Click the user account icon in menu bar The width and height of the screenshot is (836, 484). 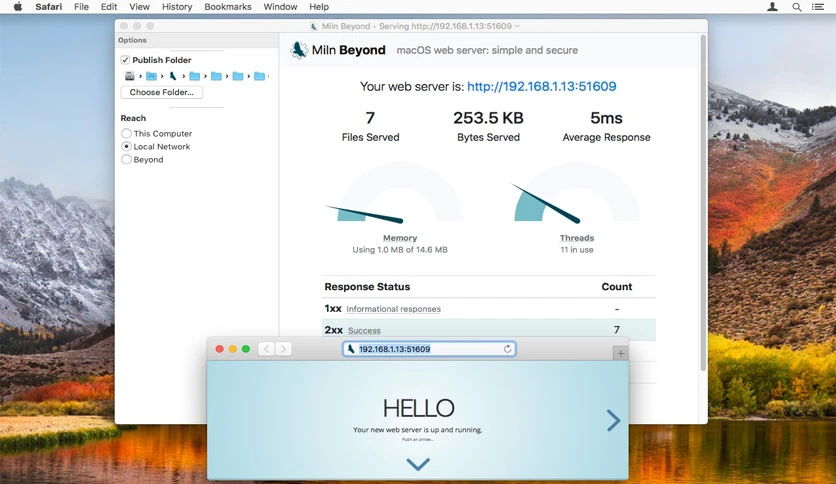(x=772, y=7)
